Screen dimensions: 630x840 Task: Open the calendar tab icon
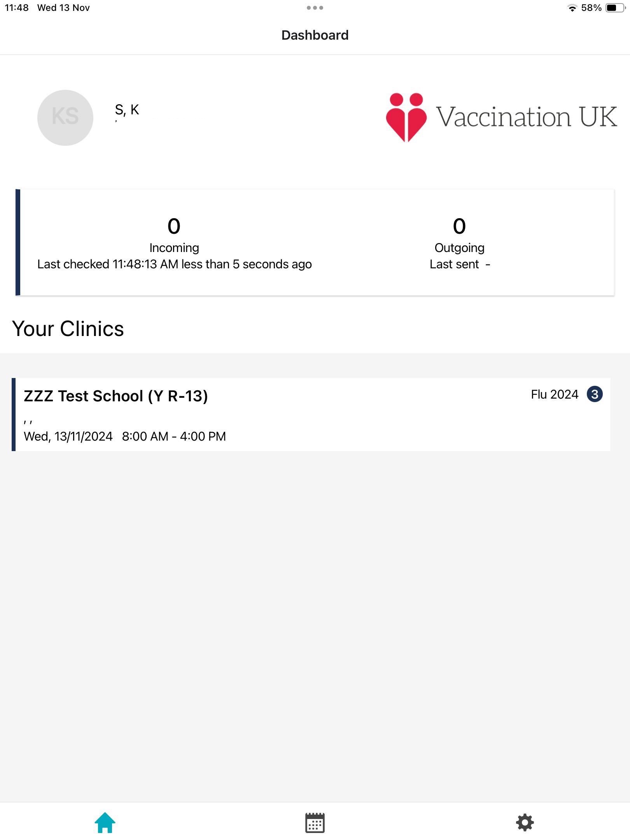point(315,822)
